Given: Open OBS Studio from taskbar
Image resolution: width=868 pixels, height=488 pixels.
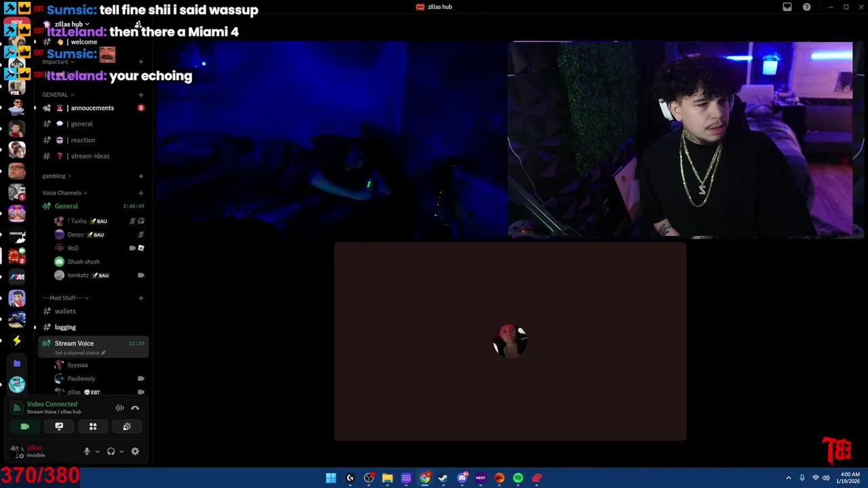Looking at the screenshot, I should 369,478.
